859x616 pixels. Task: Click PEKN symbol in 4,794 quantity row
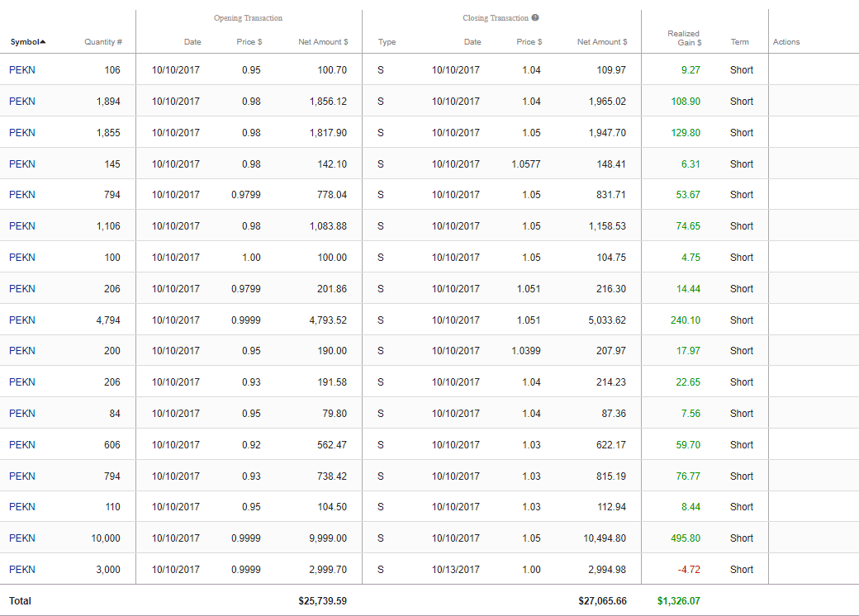click(x=22, y=320)
